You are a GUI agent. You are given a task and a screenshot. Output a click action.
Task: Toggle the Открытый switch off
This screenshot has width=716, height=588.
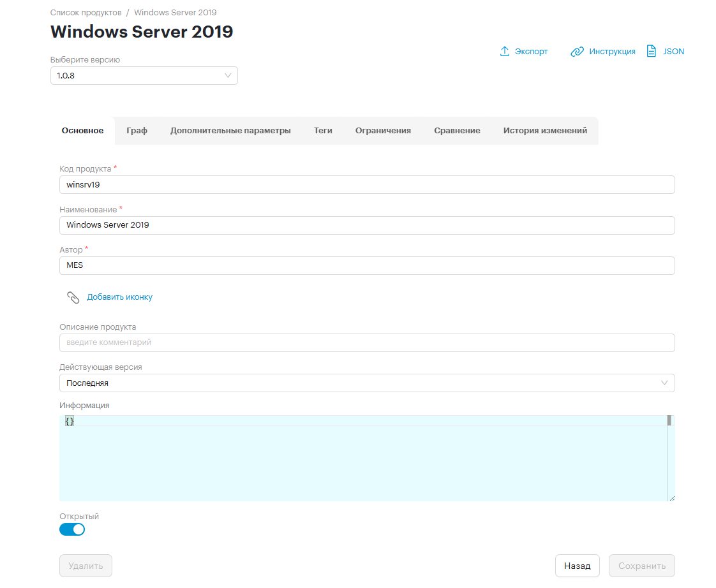72,529
